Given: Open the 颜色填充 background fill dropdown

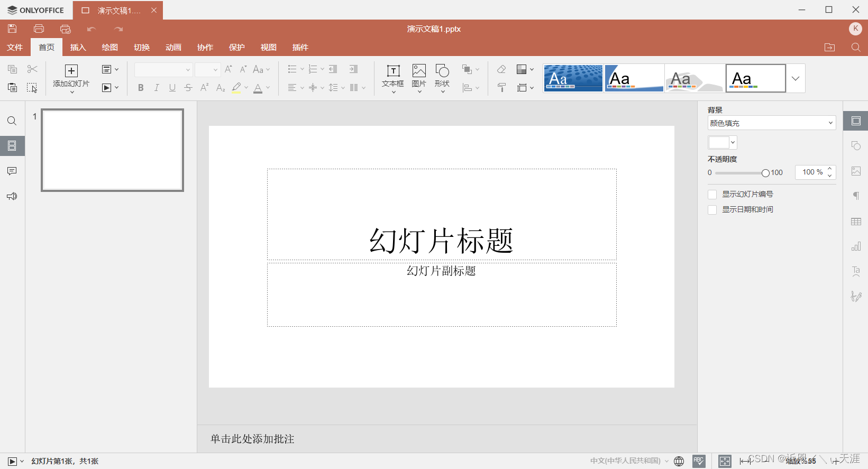Looking at the screenshot, I should pos(772,123).
